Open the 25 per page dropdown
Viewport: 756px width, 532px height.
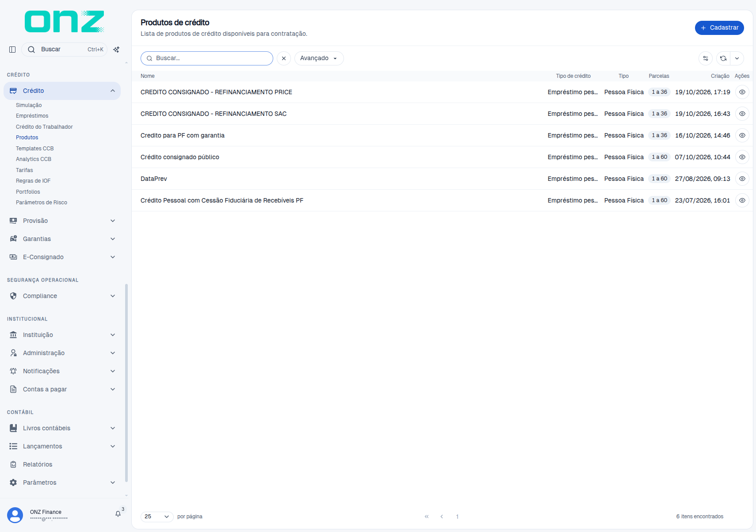(157, 517)
